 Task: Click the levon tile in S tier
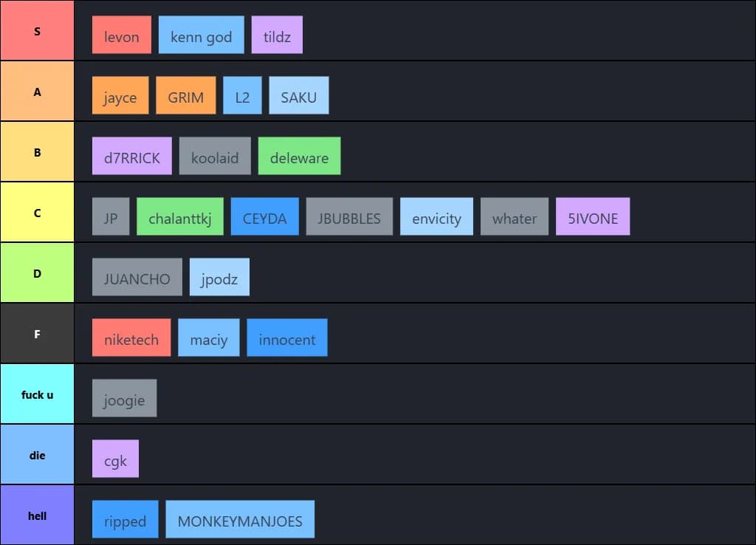click(122, 35)
